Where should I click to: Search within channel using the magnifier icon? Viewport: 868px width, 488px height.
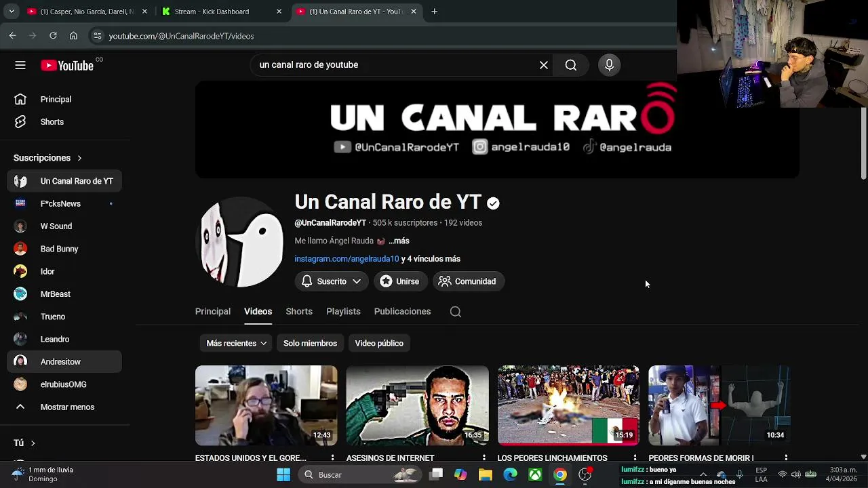(456, 312)
